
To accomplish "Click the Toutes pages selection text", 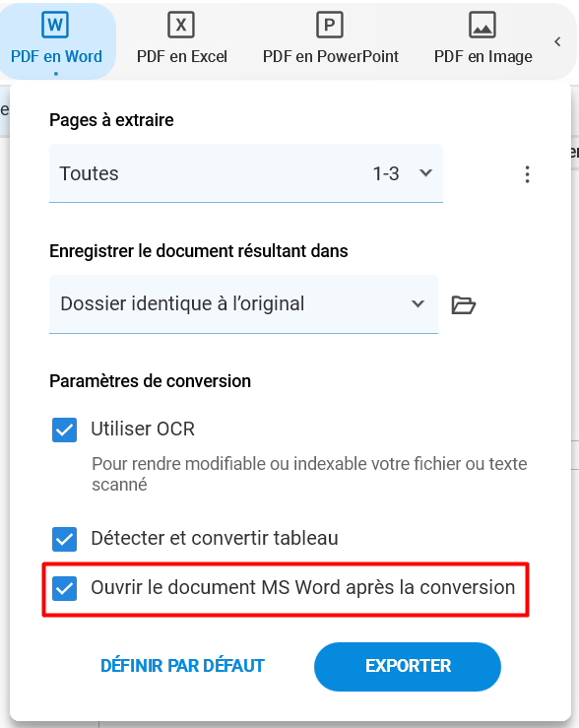I will point(89,173).
